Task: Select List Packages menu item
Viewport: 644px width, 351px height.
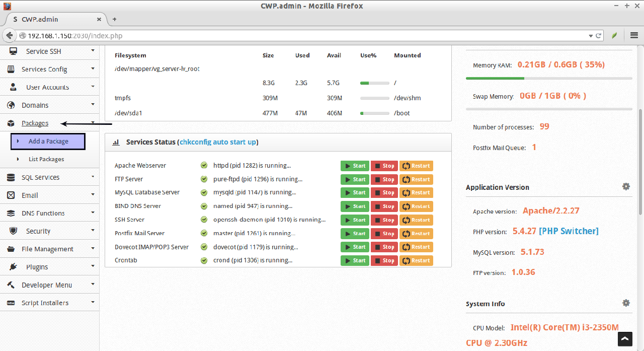Action: pos(46,159)
